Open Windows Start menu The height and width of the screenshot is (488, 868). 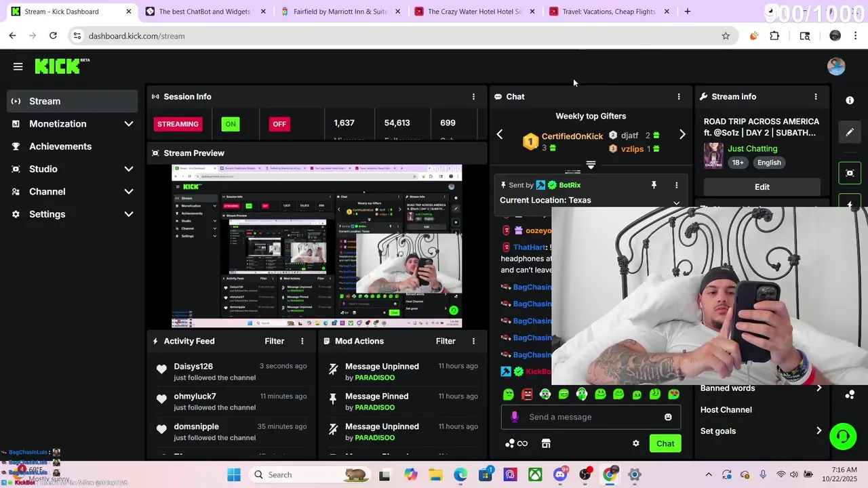coord(234,474)
